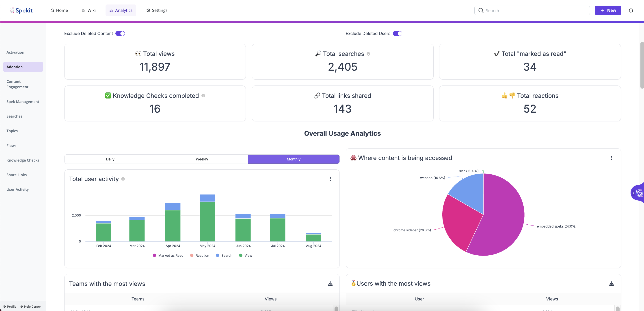Click the Total links shared card
The image size is (644, 311).
pos(342,103)
